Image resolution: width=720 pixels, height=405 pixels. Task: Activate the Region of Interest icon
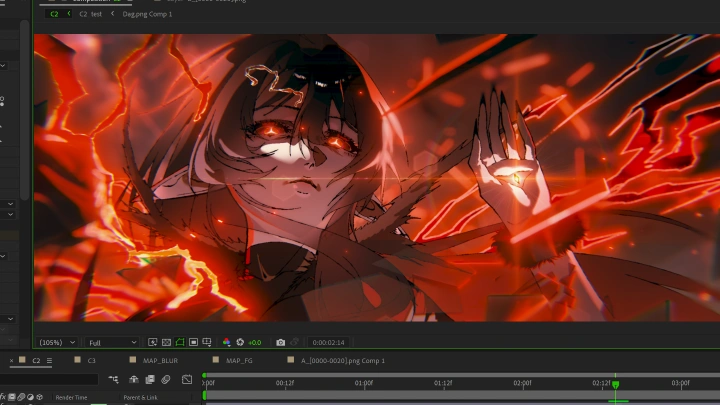point(193,342)
